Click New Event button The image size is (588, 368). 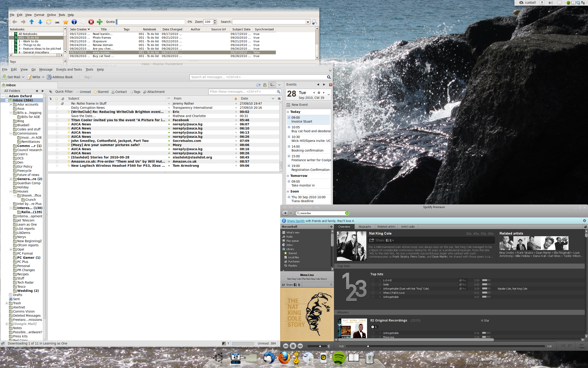point(297,105)
